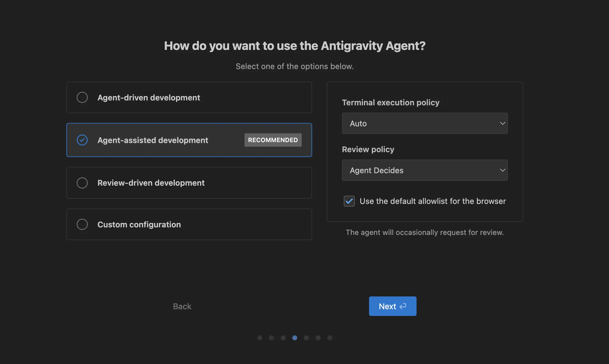
Task: Click the Next button
Action: tap(392, 306)
